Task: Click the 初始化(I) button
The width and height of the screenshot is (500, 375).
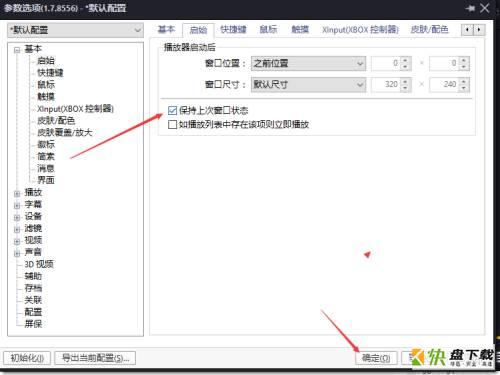Action: (27, 358)
